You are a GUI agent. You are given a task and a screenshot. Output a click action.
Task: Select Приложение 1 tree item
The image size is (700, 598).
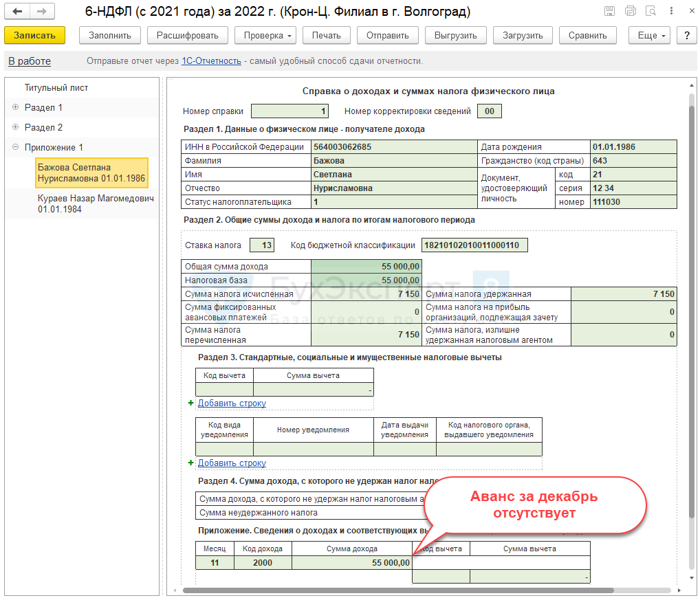point(54,147)
